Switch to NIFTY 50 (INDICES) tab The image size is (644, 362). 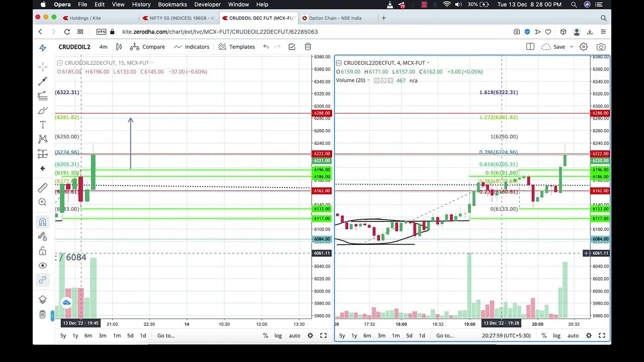(x=178, y=18)
